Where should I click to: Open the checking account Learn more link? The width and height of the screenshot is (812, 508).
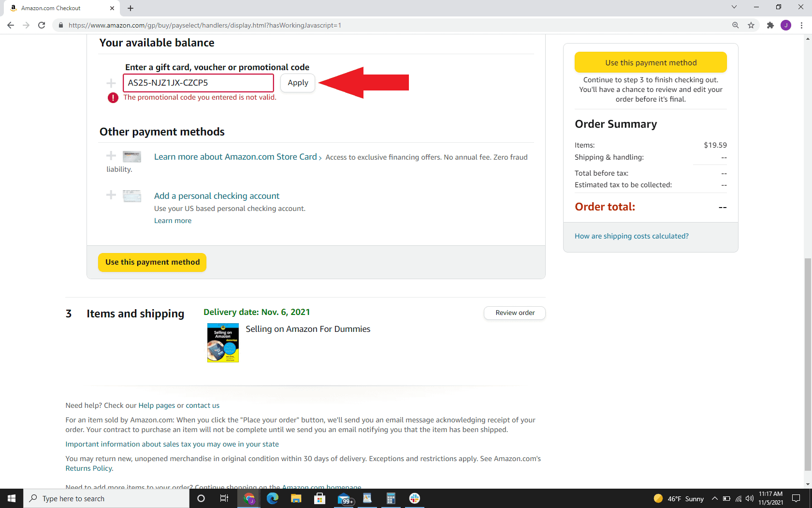point(173,221)
